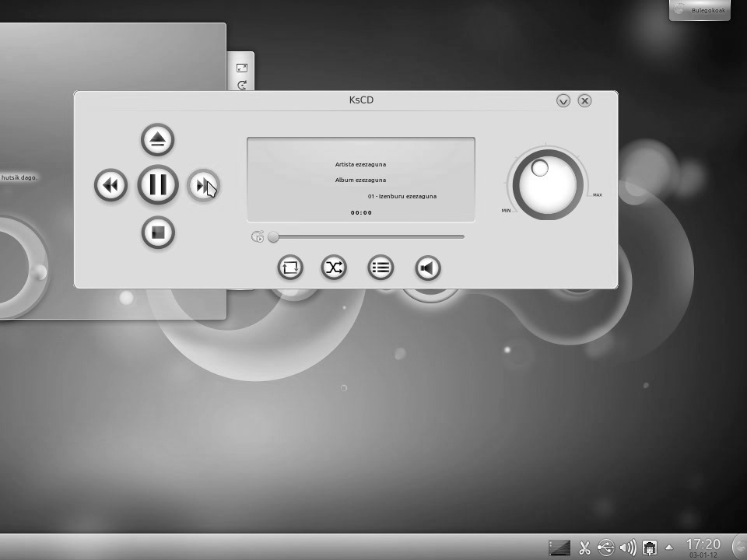This screenshot has width=747, height=560.
Task: Click the pager desktop thumbnail in panel
Action: click(559, 548)
